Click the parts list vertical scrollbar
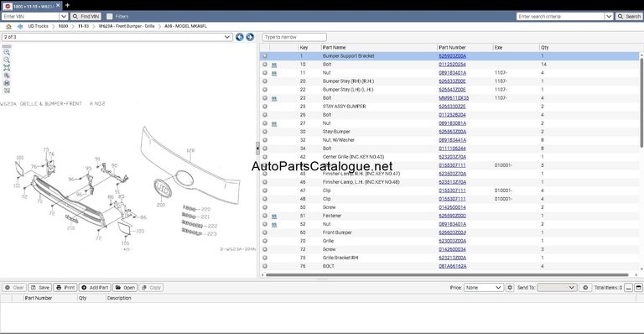The width and height of the screenshot is (644, 334). (641, 102)
